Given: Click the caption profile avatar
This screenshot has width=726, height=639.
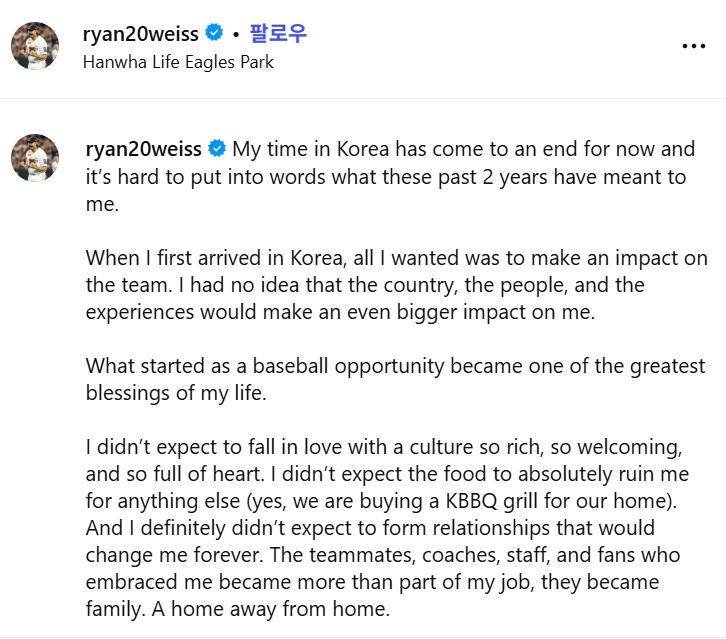Looking at the screenshot, I should coord(35,158).
